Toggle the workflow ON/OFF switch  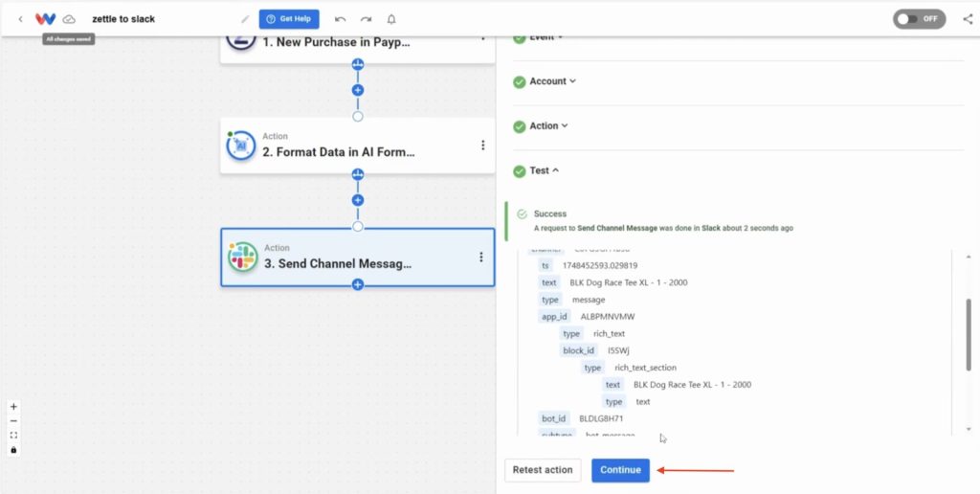919,19
